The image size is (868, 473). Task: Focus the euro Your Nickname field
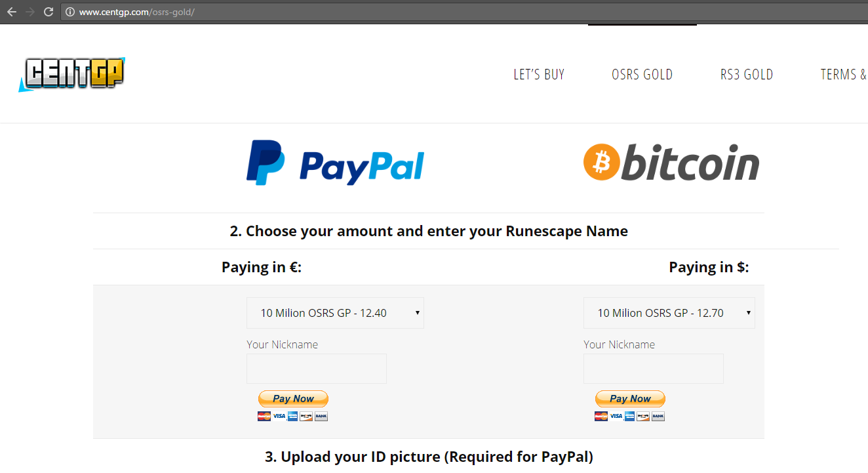[x=317, y=369]
